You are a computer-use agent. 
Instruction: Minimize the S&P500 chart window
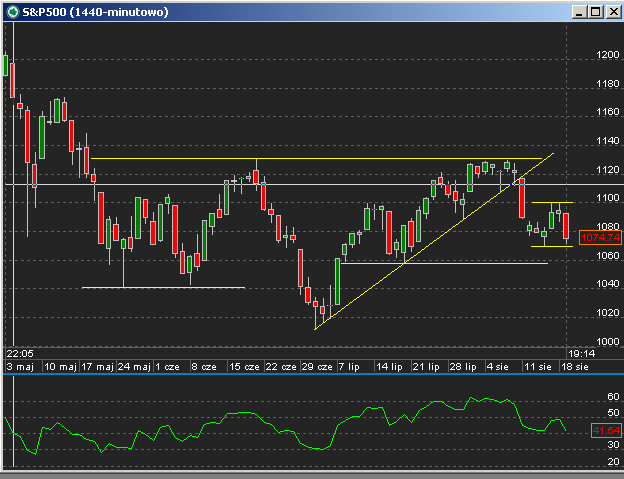(579, 12)
